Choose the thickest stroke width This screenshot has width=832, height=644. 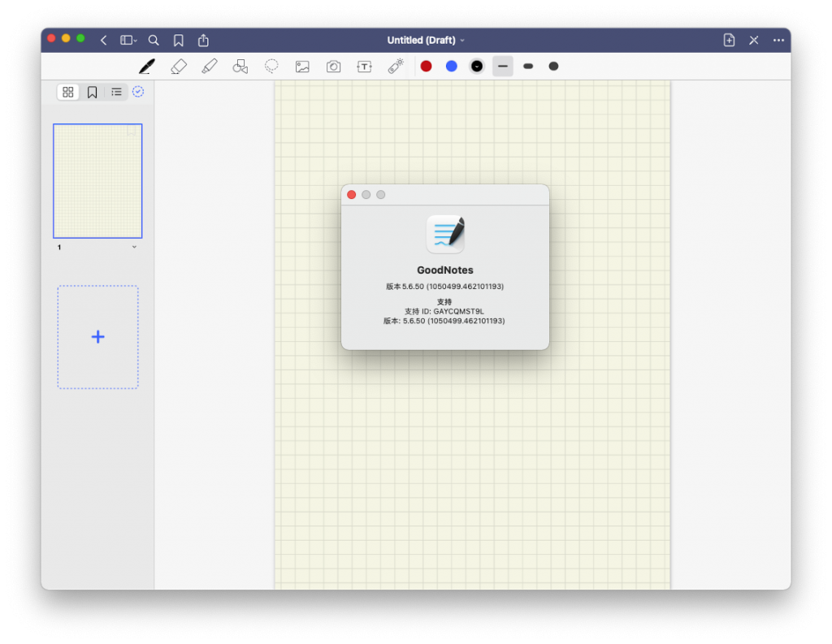click(553, 67)
